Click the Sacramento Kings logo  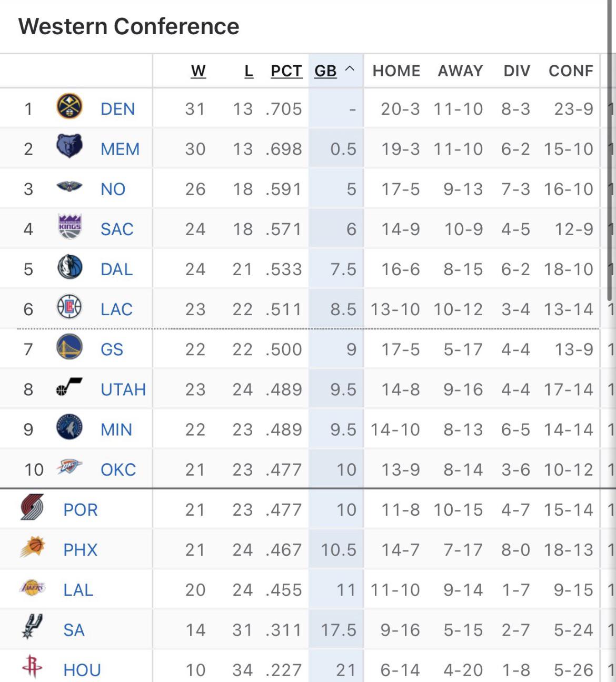click(69, 227)
